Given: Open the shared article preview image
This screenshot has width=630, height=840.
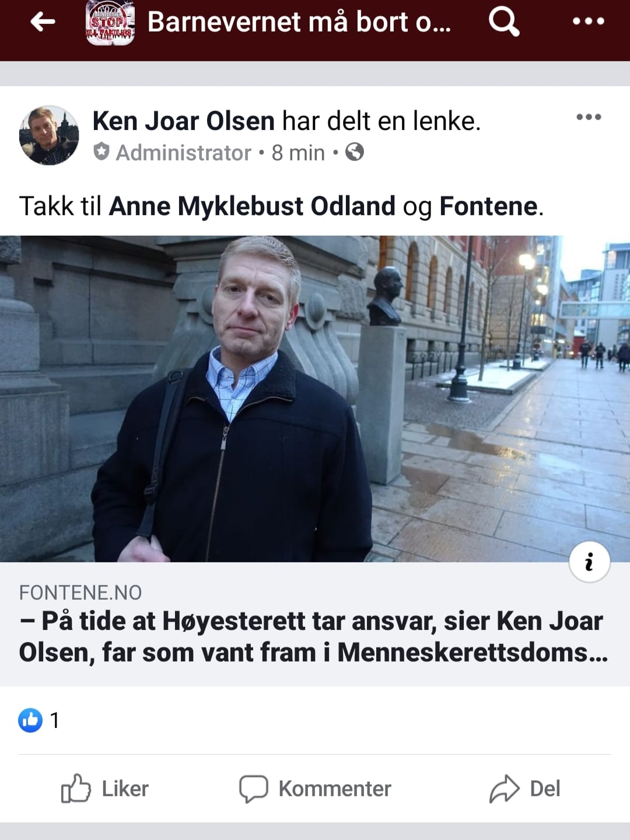Looking at the screenshot, I should coord(315,399).
